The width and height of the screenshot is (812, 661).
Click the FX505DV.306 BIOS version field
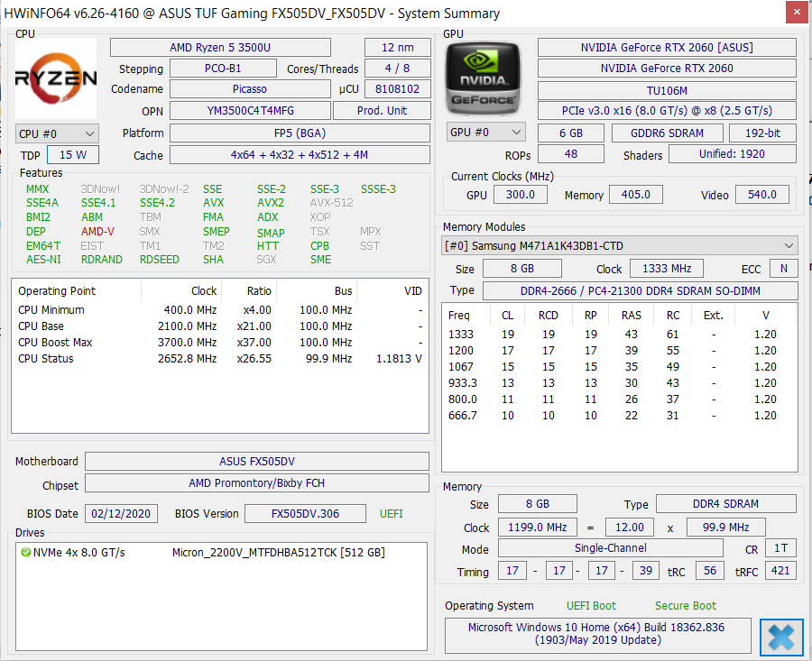(x=305, y=513)
